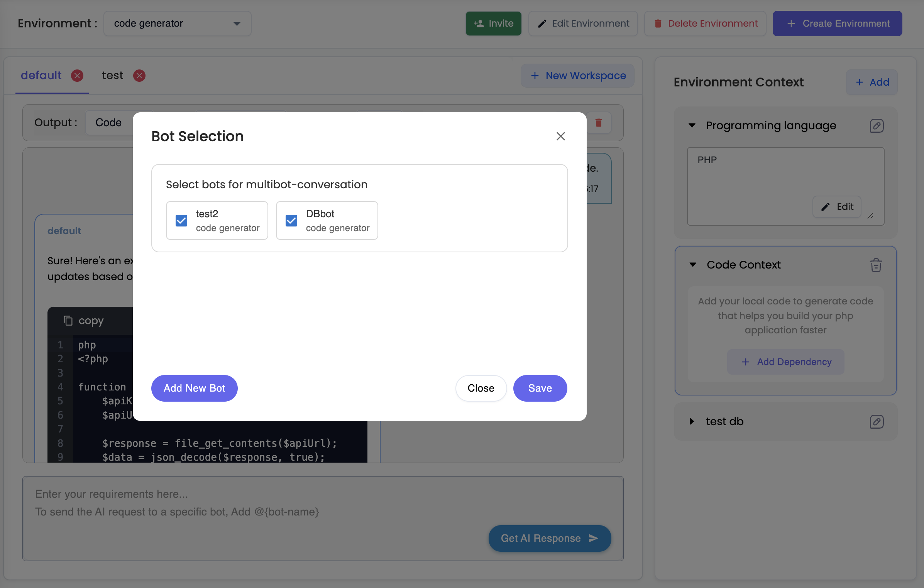Expand the test db context section
924x588 pixels.
[691, 421]
